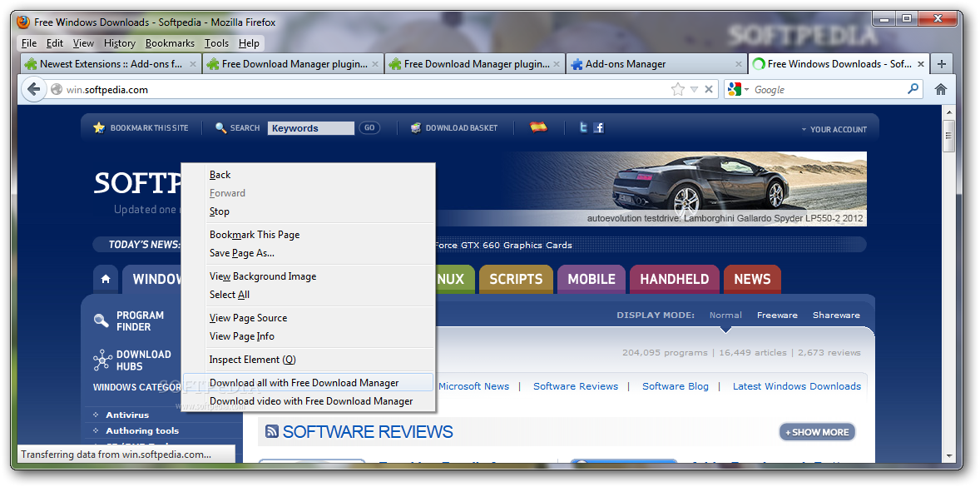Choose Back in the context menu
This screenshot has width=980, height=487.
(x=308, y=175)
